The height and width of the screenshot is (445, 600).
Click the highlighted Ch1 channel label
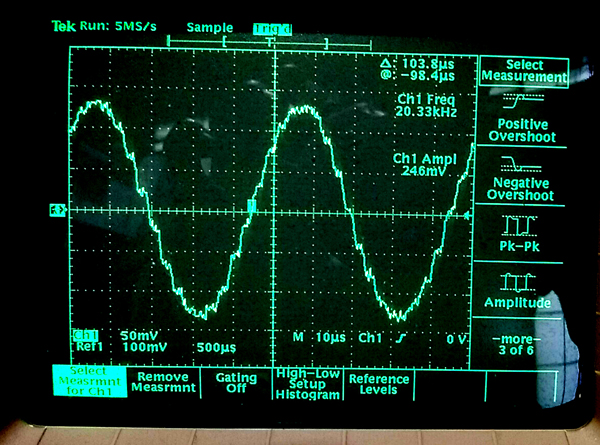point(85,336)
